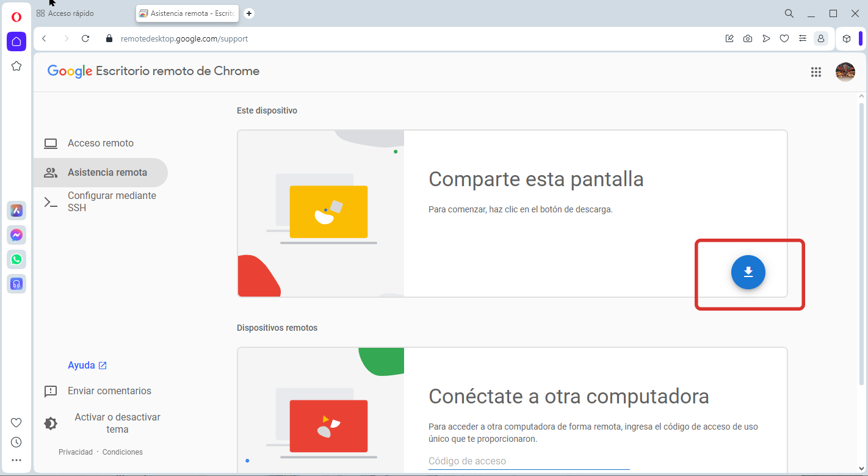Click the blue download button
The image size is (868, 476).
click(748, 272)
